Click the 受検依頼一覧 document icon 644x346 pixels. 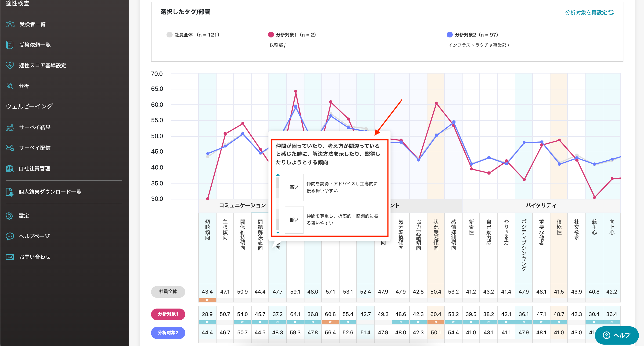[x=10, y=45]
